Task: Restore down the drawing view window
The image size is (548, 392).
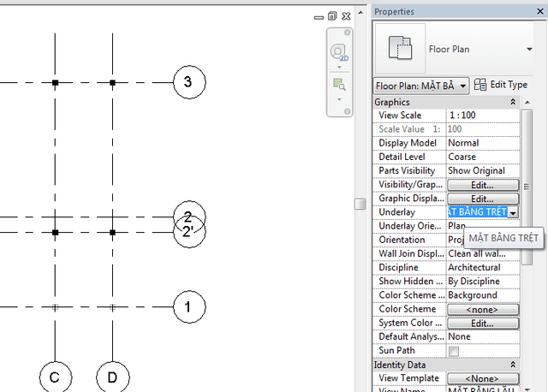Action: (x=332, y=16)
